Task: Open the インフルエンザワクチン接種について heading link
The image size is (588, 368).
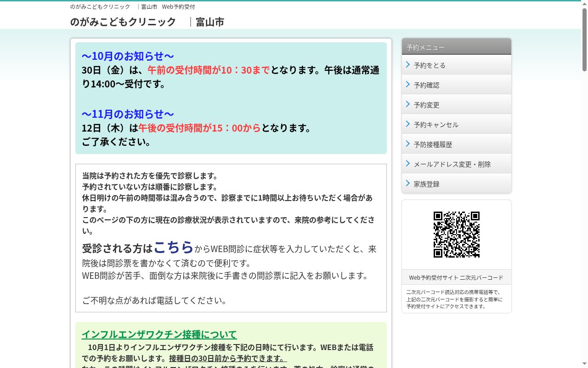Action: click(x=159, y=334)
